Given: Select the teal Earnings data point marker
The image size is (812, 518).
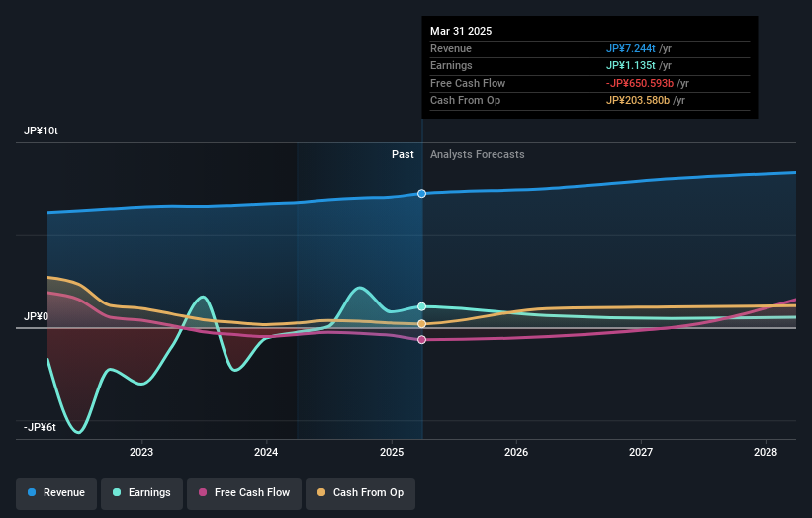Looking at the screenshot, I should coord(422,306).
